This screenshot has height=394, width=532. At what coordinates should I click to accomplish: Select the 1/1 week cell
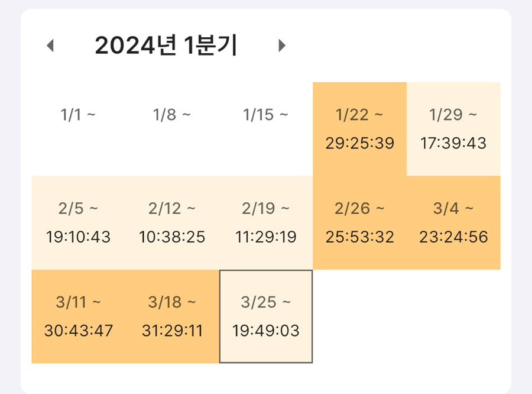pos(78,129)
